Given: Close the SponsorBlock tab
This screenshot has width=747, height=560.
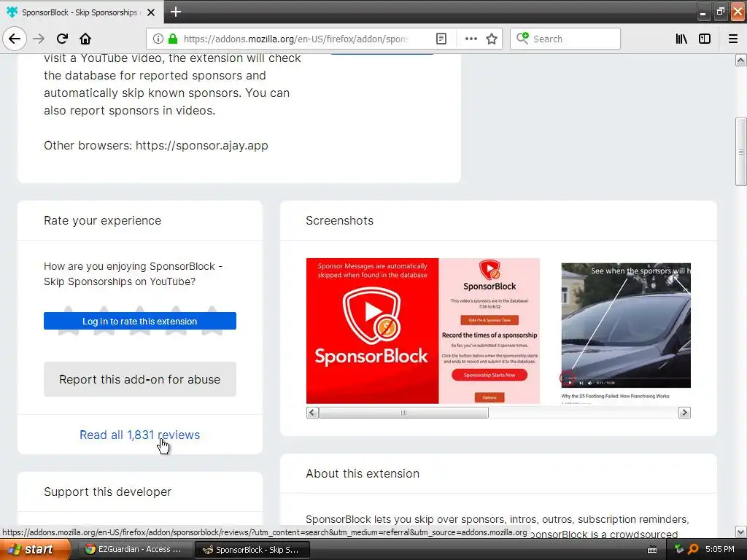Looking at the screenshot, I should click(x=151, y=12).
